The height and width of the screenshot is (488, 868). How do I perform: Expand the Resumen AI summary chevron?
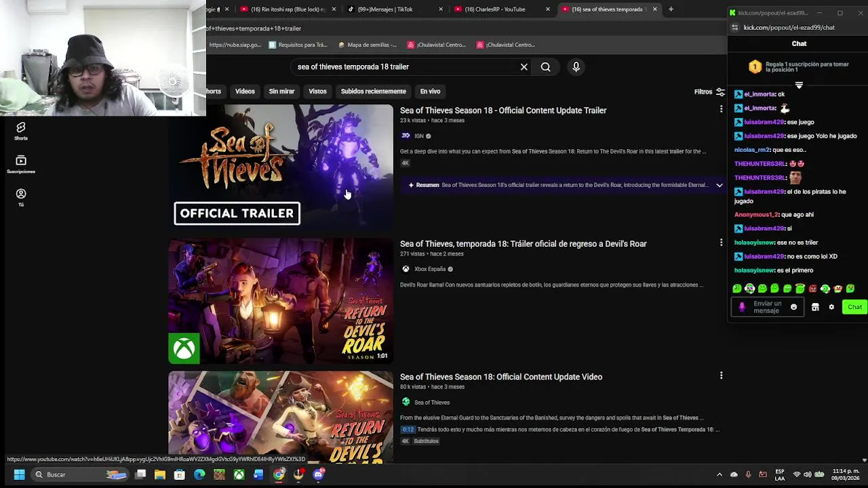(719, 185)
